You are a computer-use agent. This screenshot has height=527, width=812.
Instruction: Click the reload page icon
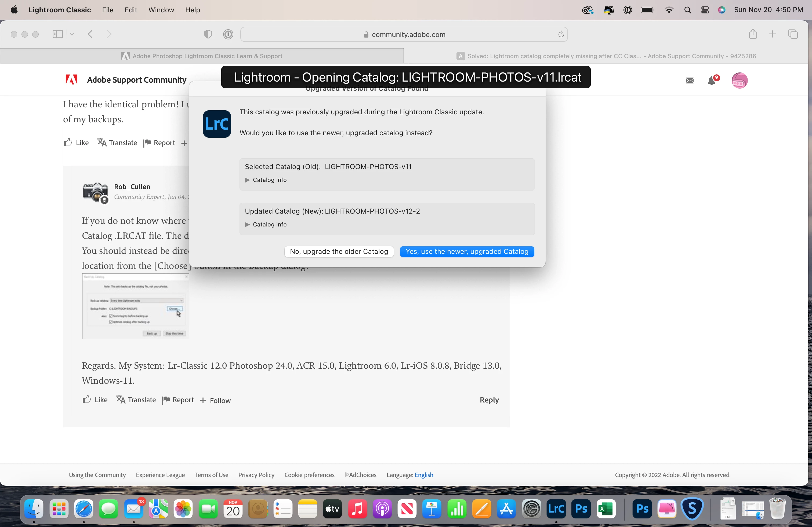tap(561, 34)
